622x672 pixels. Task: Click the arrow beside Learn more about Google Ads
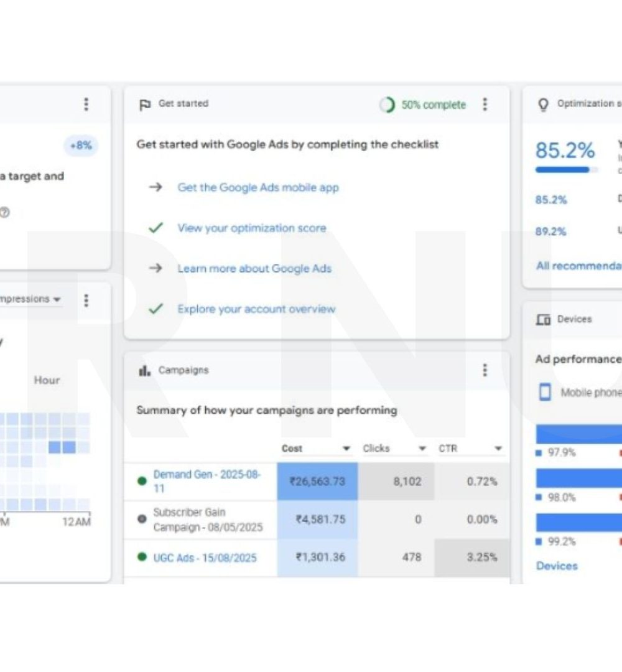point(155,268)
